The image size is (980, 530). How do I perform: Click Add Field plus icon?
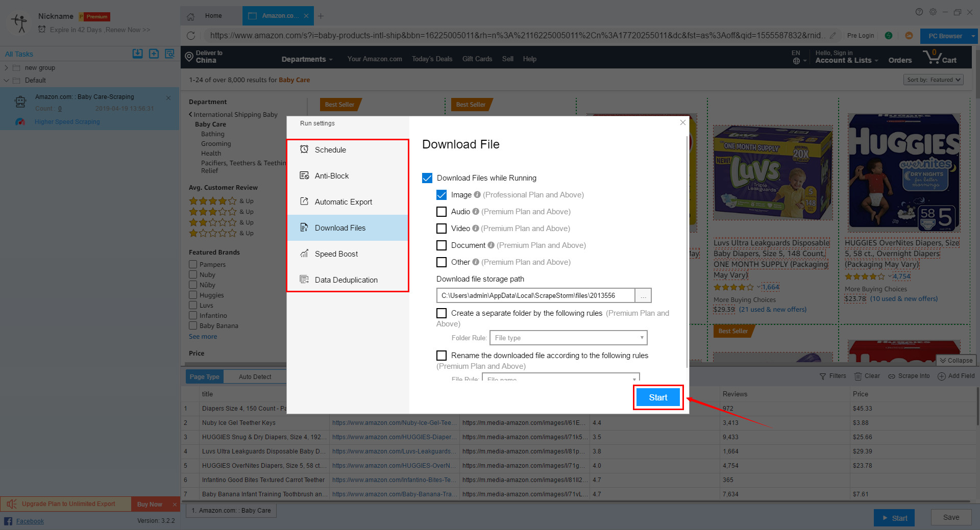pyautogui.click(x=941, y=376)
